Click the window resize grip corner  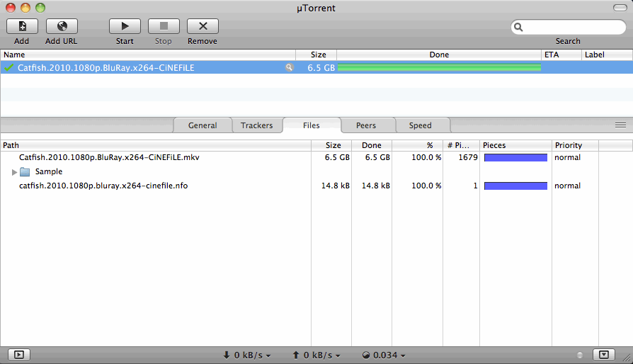pos(627,358)
